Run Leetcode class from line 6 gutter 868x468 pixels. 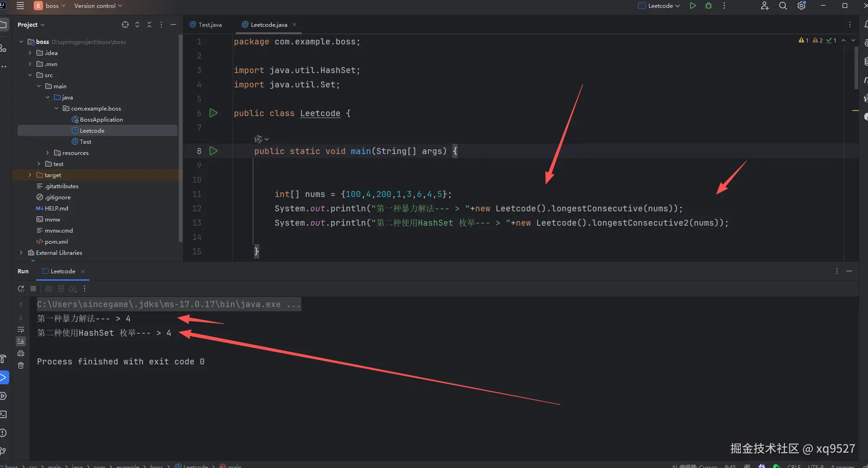(x=214, y=113)
